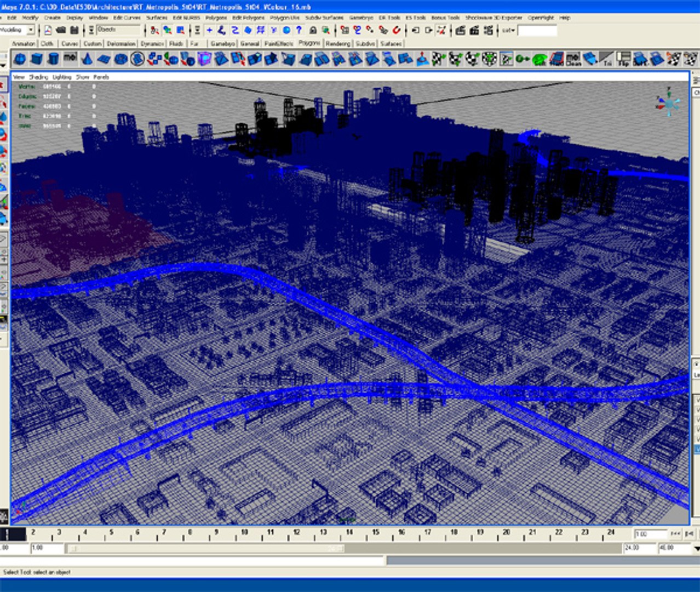Image resolution: width=700 pixels, height=592 pixels.
Task: Toggle select by object type mode
Action: (x=167, y=30)
